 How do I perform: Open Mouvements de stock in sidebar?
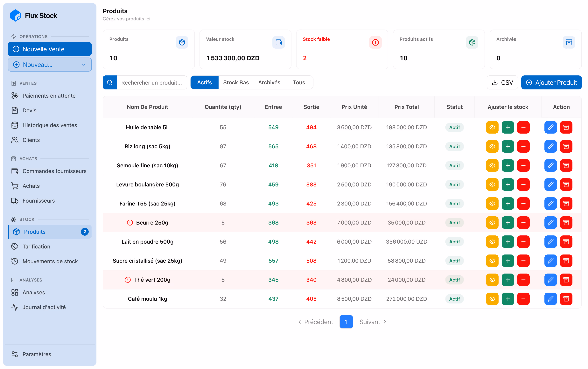50,261
